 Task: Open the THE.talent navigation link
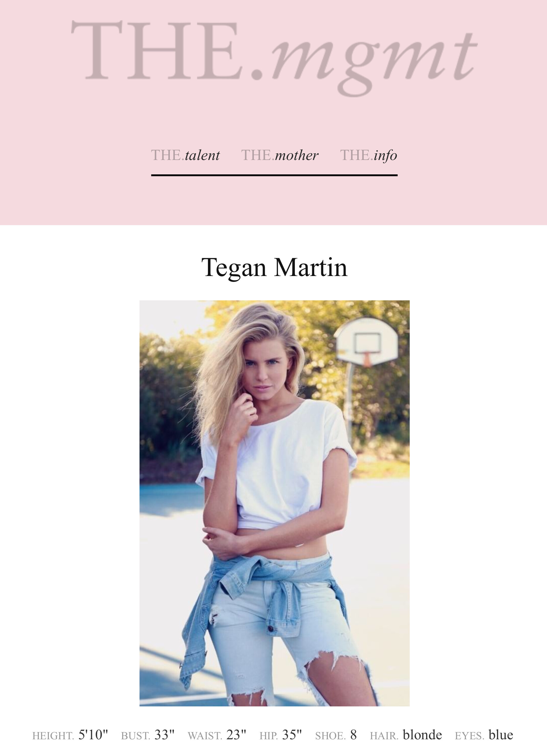(x=185, y=155)
